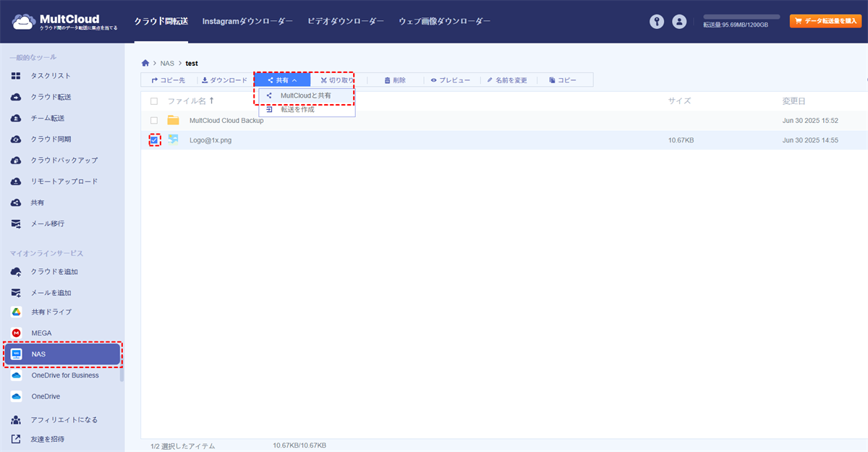The width and height of the screenshot is (868, 452).
Task: Click the メールを追加 icon
Action: point(16,293)
